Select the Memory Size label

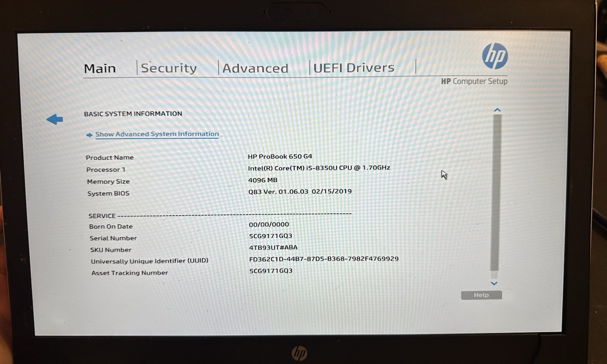[109, 182]
